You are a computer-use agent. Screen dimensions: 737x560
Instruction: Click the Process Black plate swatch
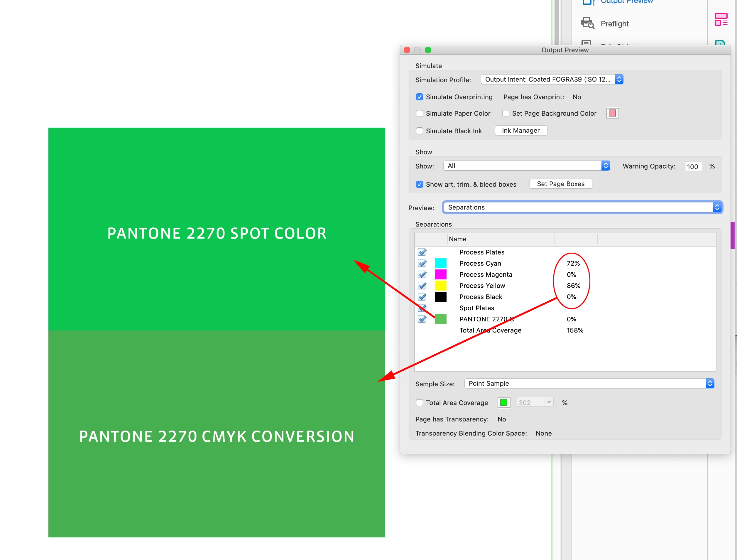tap(440, 297)
